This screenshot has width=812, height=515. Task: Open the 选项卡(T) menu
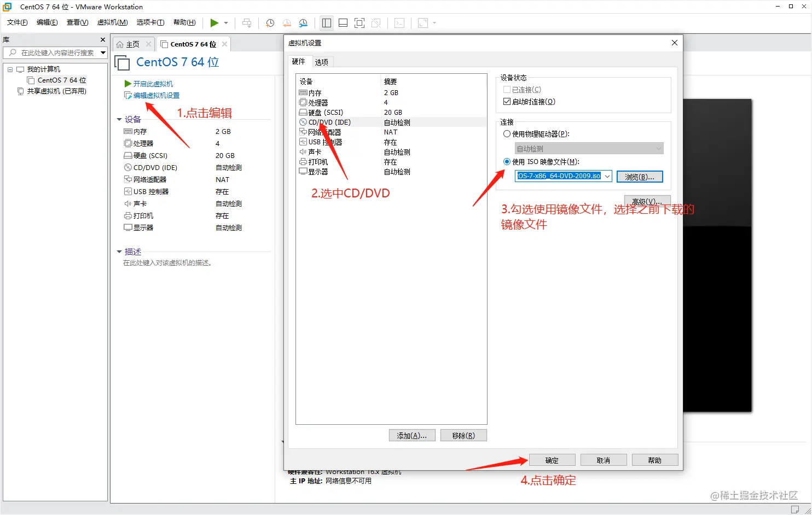(x=150, y=22)
